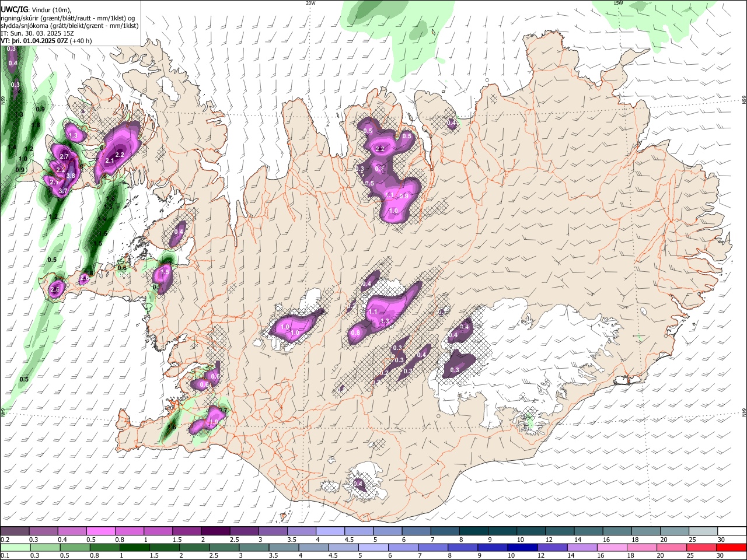Click the 15W longitude label
This screenshot has width=747, height=560.
coord(618,3)
